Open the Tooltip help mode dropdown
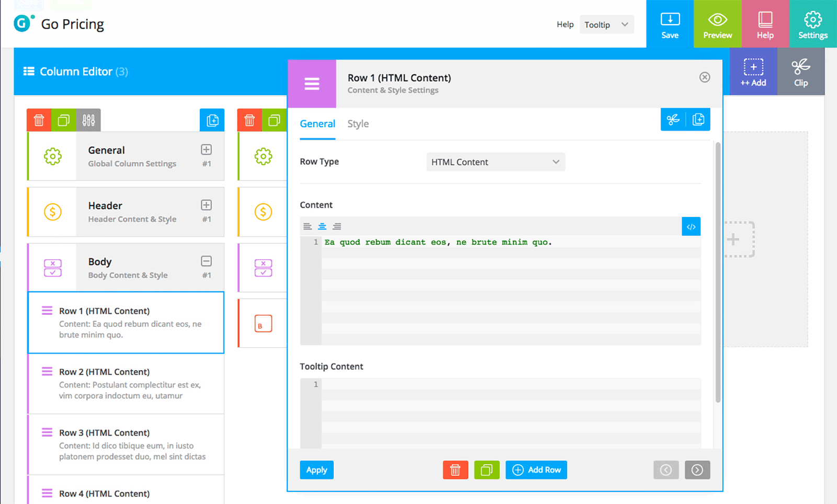 pyautogui.click(x=607, y=25)
